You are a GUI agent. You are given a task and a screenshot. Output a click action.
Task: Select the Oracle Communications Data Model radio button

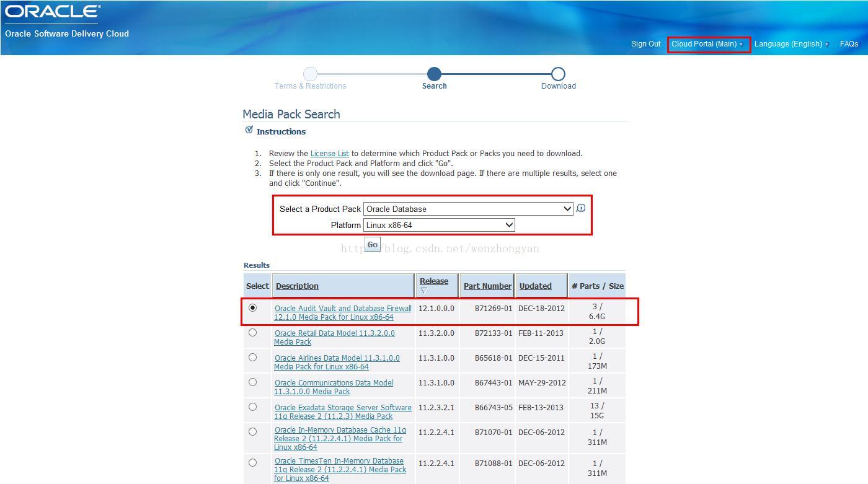click(x=252, y=382)
